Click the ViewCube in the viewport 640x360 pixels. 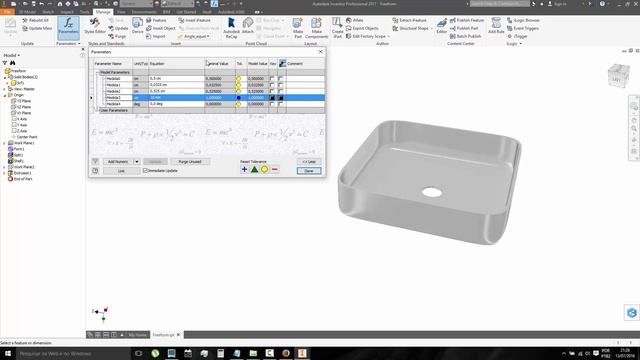pos(618,76)
